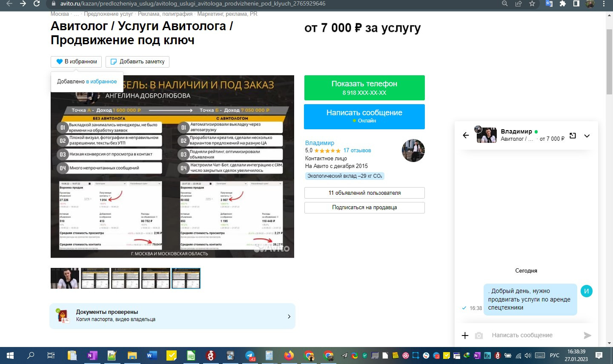
Task: Open the Calculator from the taskbar
Action: (x=269, y=355)
